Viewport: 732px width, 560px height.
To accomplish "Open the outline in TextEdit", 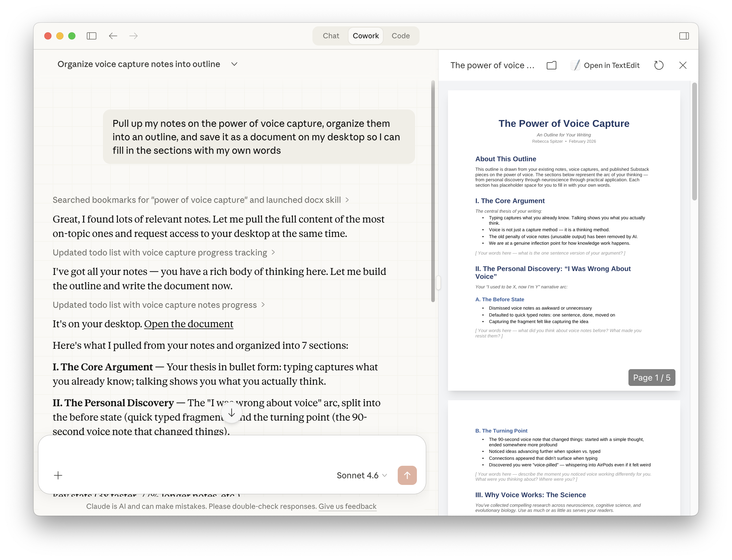I will click(606, 65).
